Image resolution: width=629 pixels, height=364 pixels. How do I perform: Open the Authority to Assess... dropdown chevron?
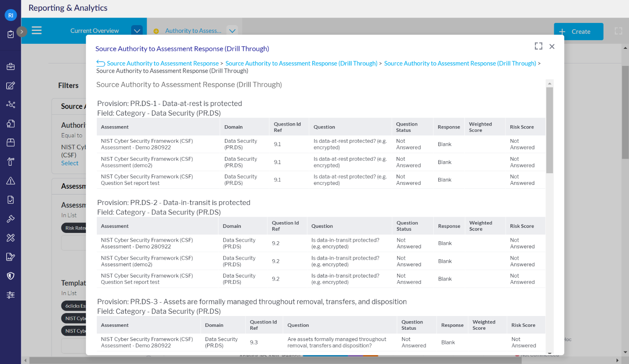232,31
